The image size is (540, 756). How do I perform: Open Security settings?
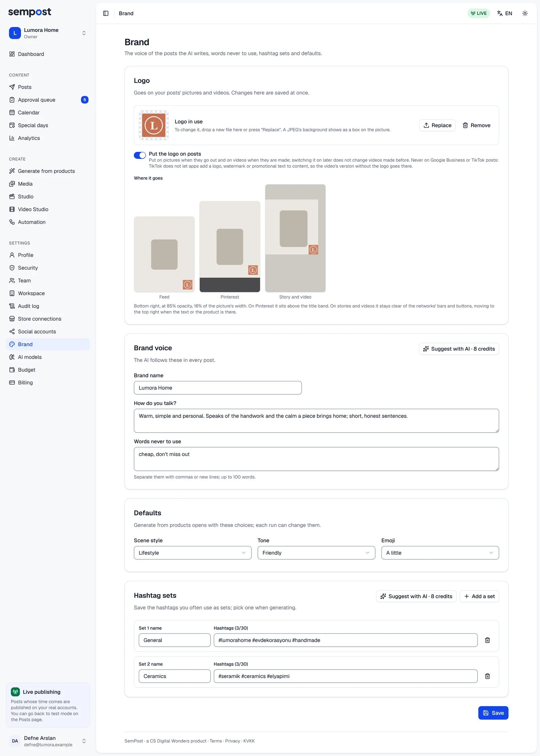coord(48,268)
